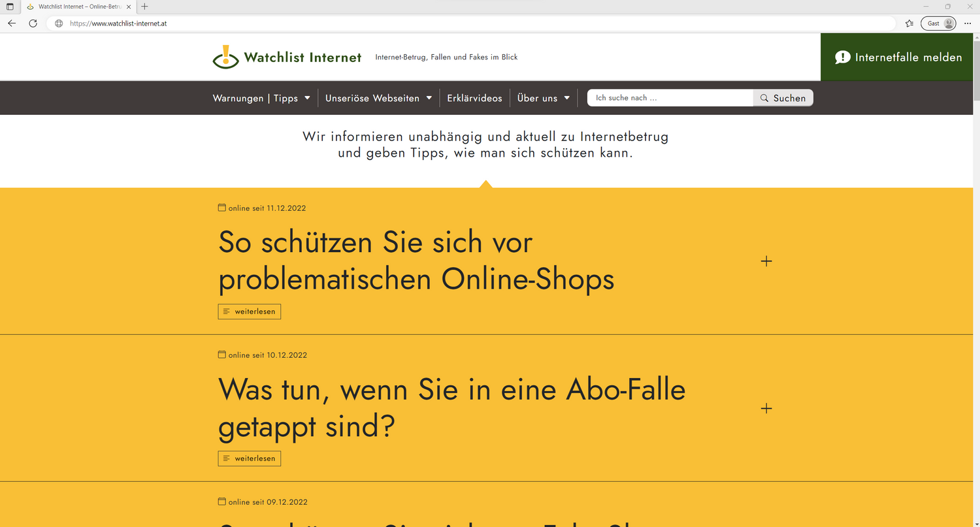This screenshot has width=980, height=527.
Task: Click the calendar icon next to 11.12.2022
Action: (x=222, y=208)
